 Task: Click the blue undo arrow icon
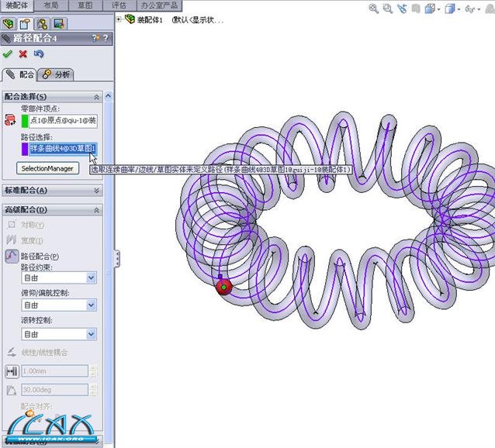[39, 54]
